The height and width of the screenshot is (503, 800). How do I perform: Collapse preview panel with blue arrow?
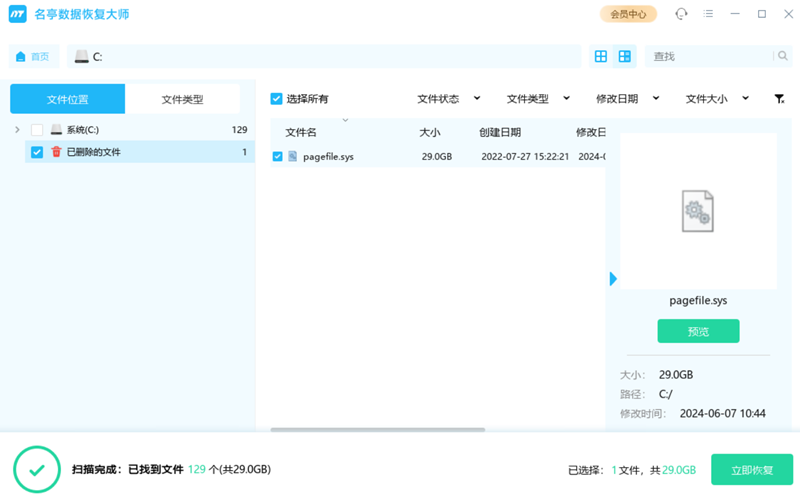613,279
